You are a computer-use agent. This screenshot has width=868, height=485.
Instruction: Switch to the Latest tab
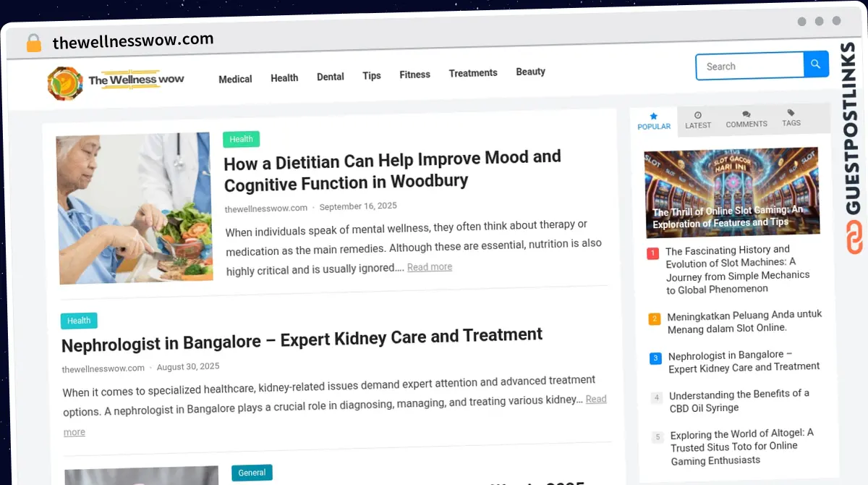698,120
